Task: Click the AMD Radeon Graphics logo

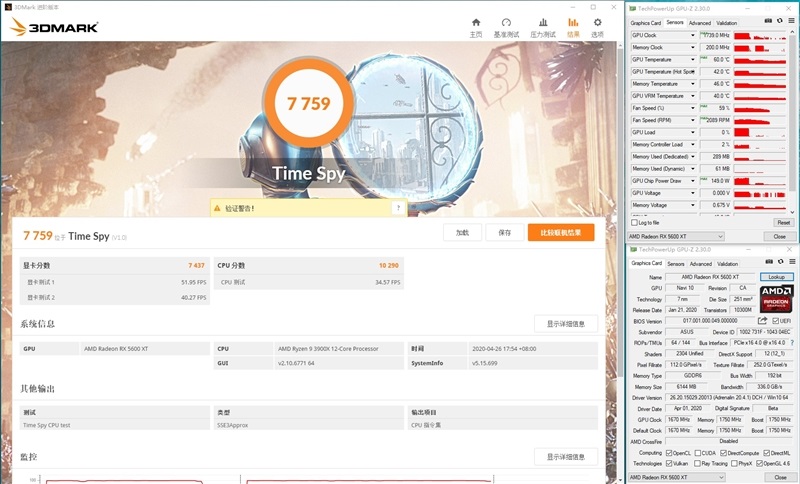Action: 776,299
